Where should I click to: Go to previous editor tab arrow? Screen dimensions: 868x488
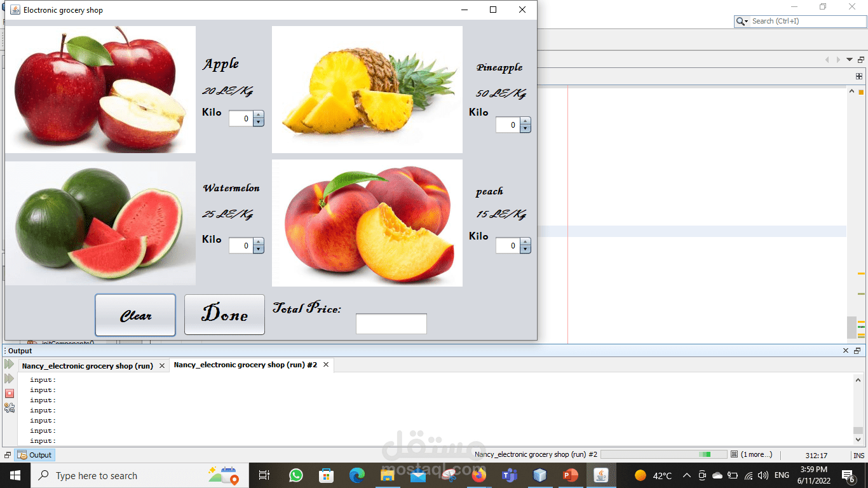click(x=827, y=60)
